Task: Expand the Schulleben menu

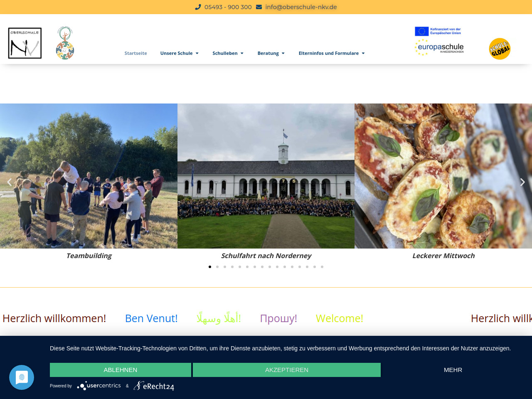Action: pyautogui.click(x=228, y=53)
